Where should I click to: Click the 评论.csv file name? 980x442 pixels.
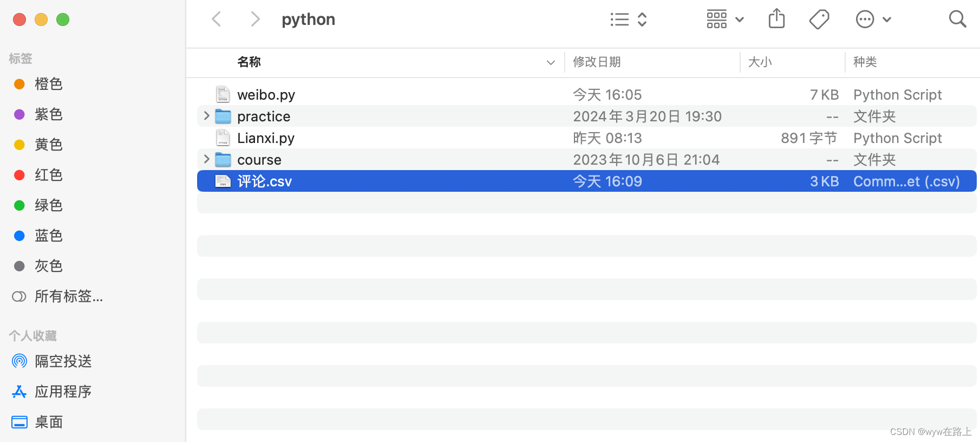(264, 181)
